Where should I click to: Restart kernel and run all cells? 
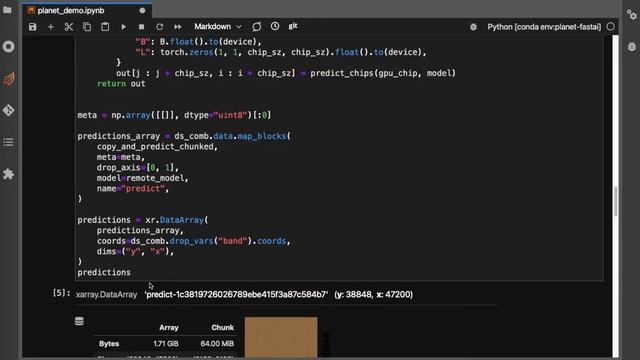tap(178, 27)
